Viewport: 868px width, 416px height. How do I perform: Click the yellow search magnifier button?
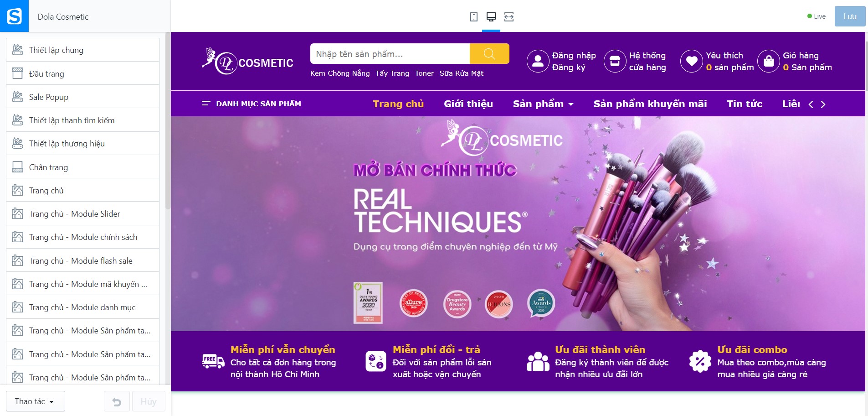(x=489, y=54)
